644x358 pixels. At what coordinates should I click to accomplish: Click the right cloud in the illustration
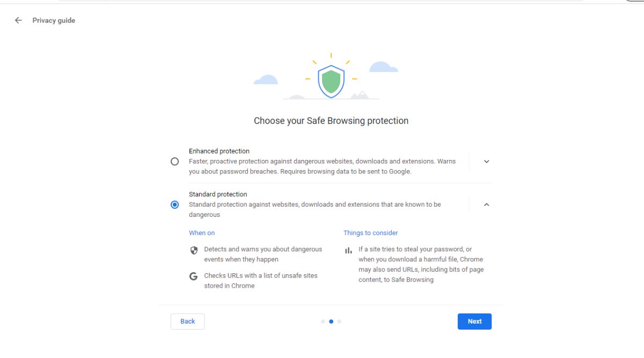coord(382,67)
